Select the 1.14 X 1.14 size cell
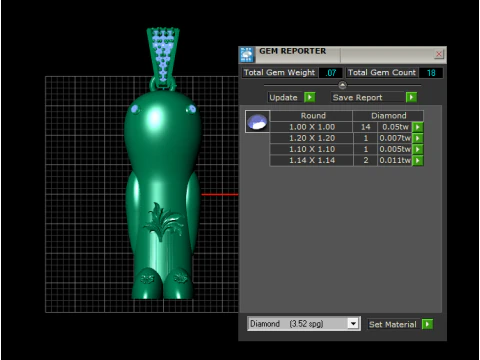Viewport: 480px width, 360px height. pos(312,160)
